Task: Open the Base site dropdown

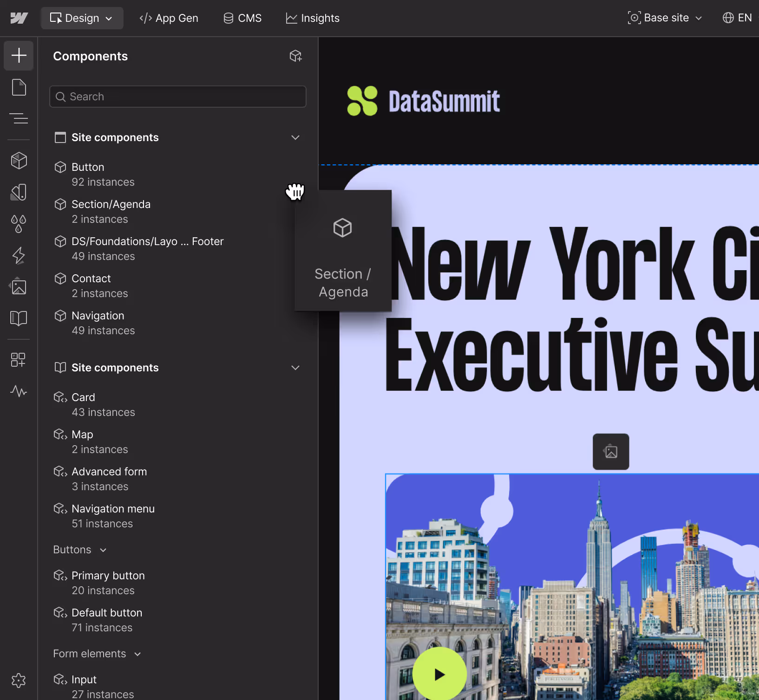Action: [665, 18]
